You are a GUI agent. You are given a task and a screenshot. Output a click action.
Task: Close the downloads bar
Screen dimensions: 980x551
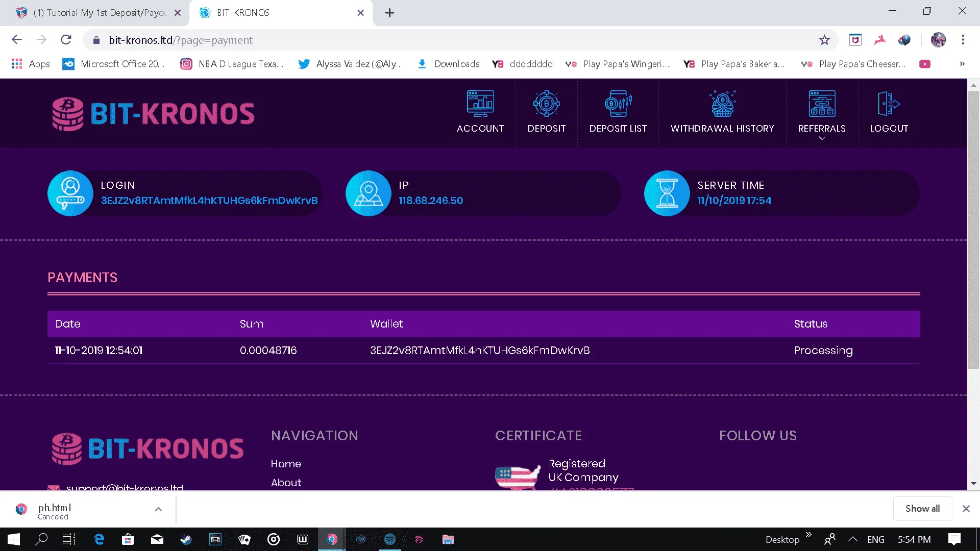pos(966,509)
